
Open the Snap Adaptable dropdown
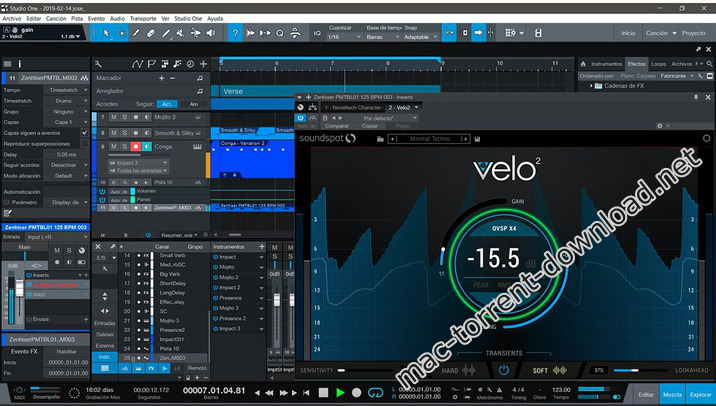[x=420, y=37]
